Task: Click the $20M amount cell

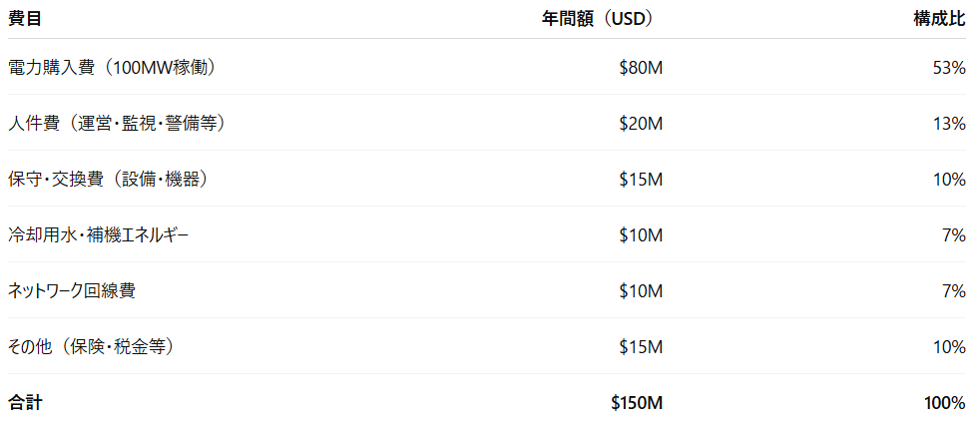Action: [642, 124]
